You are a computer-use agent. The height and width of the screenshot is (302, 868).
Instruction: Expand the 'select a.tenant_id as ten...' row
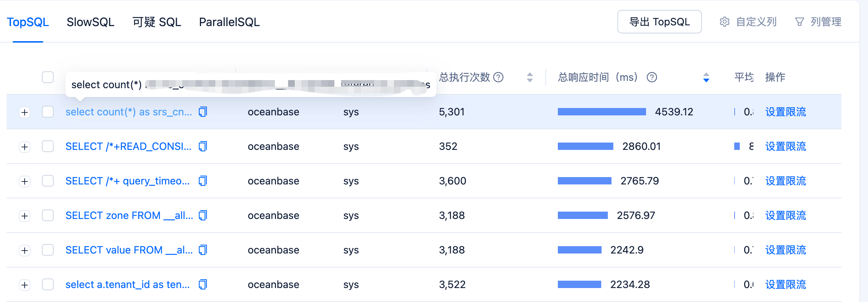tap(25, 285)
